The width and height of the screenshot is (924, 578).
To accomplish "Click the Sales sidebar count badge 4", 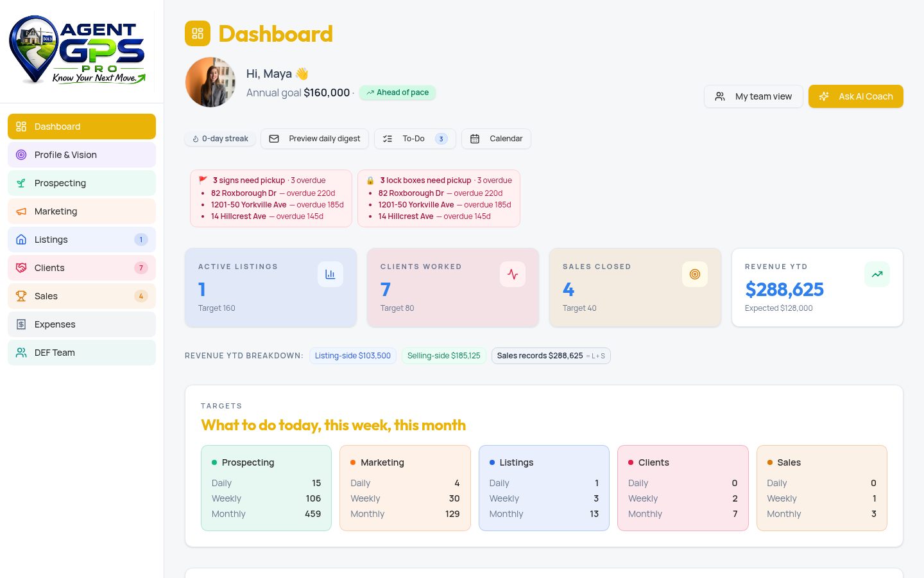I will [141, 296].
